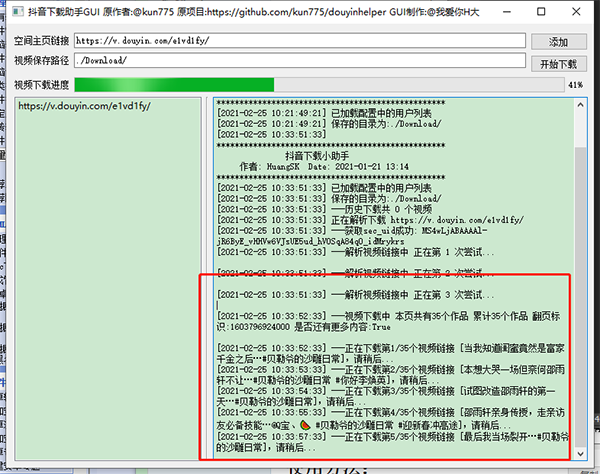Click the watermelon emoji in the log
This screenshot has height=474, width=600.
[305, 425]
